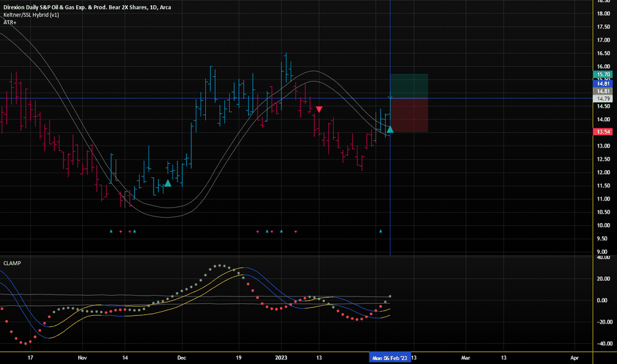Click the 19 date label on the time axis
Viewport: 617px width, 364px height.
[238, 357]
